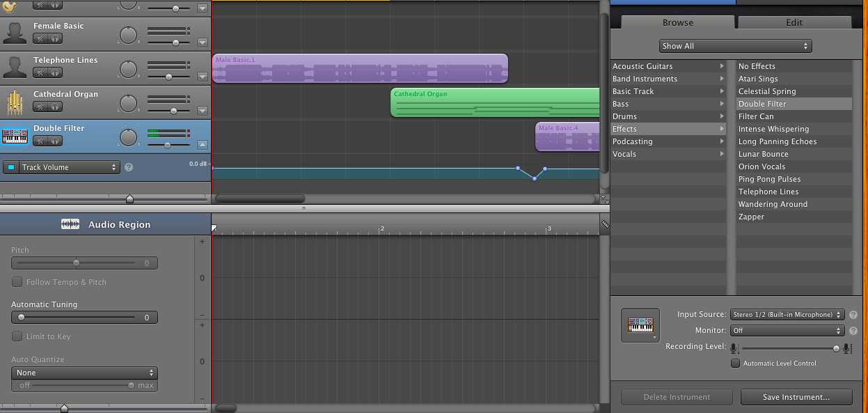Click the help icon beside Input Source
Image resolution: width=868 pixels, height=413 pixels.
pyautogui.click(x=853, y=315)
